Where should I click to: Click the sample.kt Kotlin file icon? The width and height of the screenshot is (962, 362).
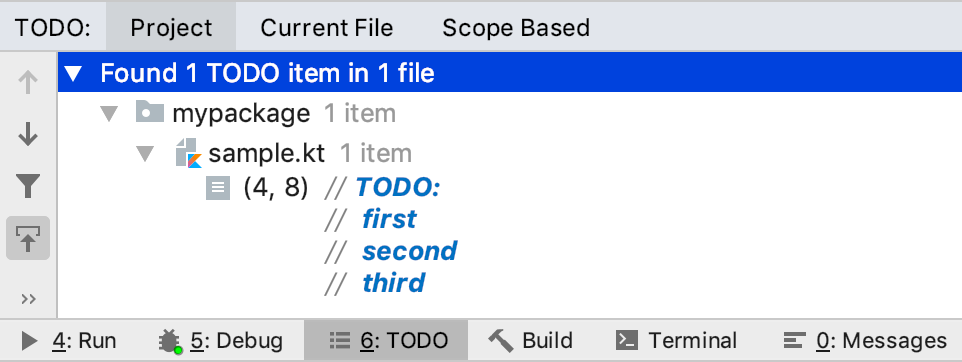pyautogui.click(x=188, y=153)
